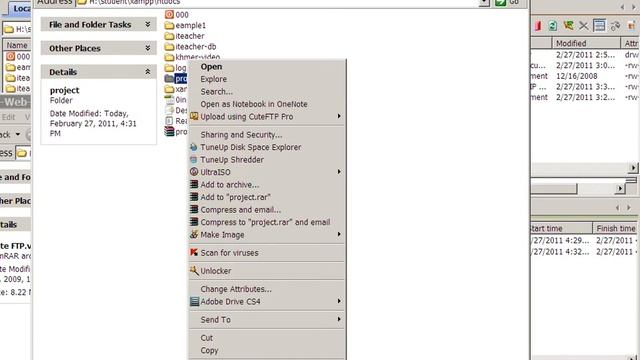Select the folder starting with xar
This screenshot has height=360, width=640.
coord(176,89)
